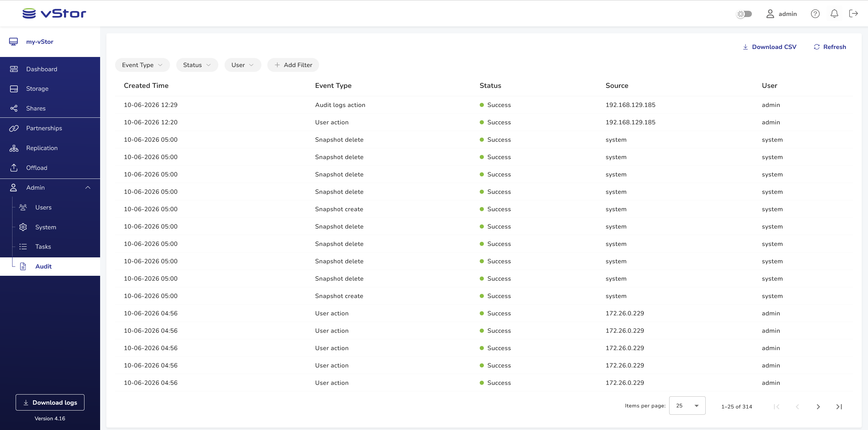This screenshot has width=868, height=430.
Task: Click the my-vStor link
Action: coord(40,42)
